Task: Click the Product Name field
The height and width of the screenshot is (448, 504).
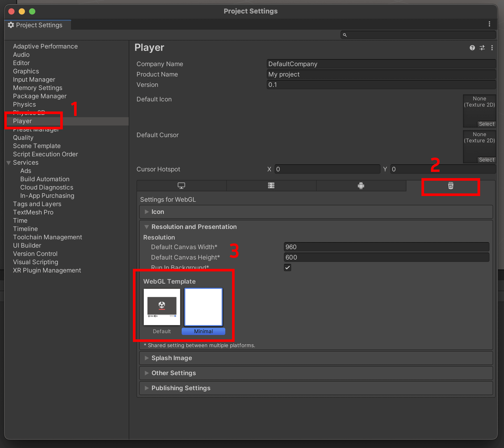Action: [381, 74]
